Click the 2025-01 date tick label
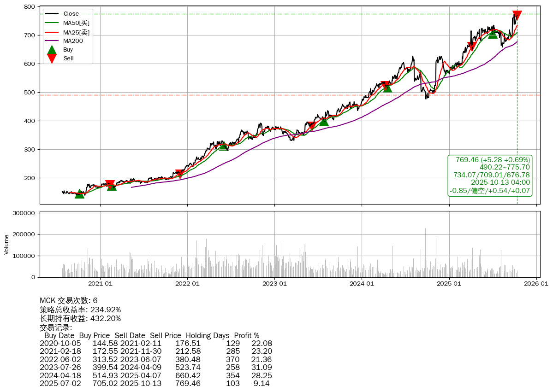This screenshot has height=392, width=553. click(x=449, y=284)
